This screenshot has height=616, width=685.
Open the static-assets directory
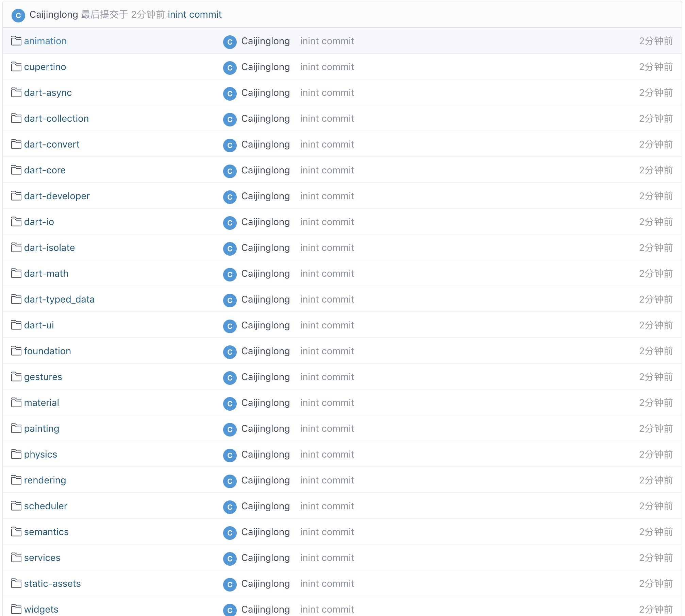coord(52,584)
